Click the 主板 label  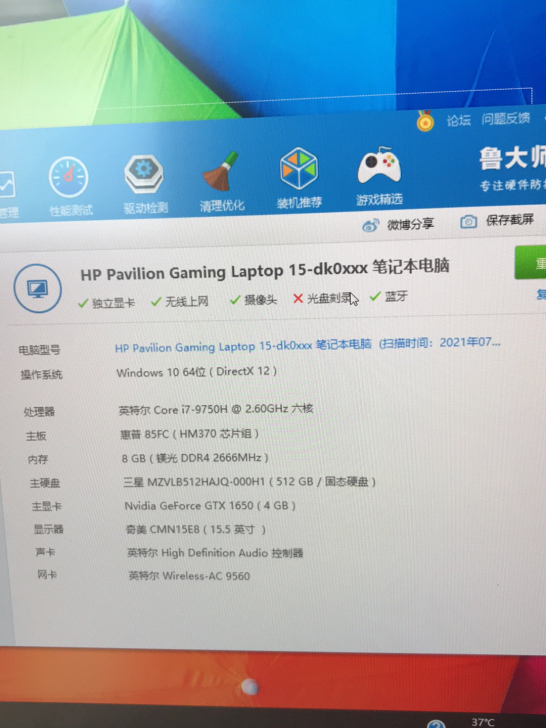[36, 436]
